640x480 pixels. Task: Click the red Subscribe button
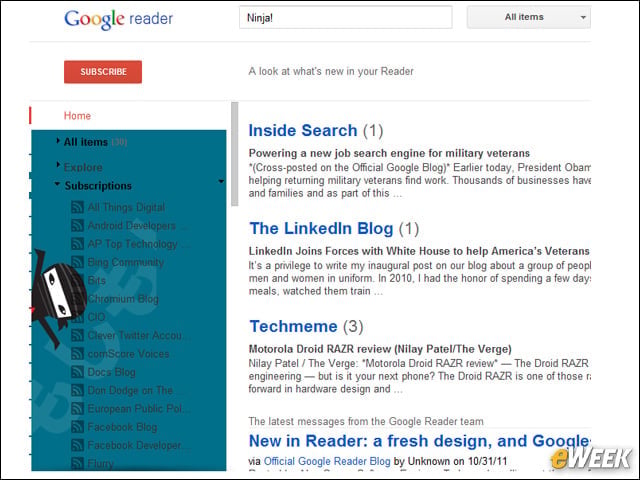[x=103, y=72]
